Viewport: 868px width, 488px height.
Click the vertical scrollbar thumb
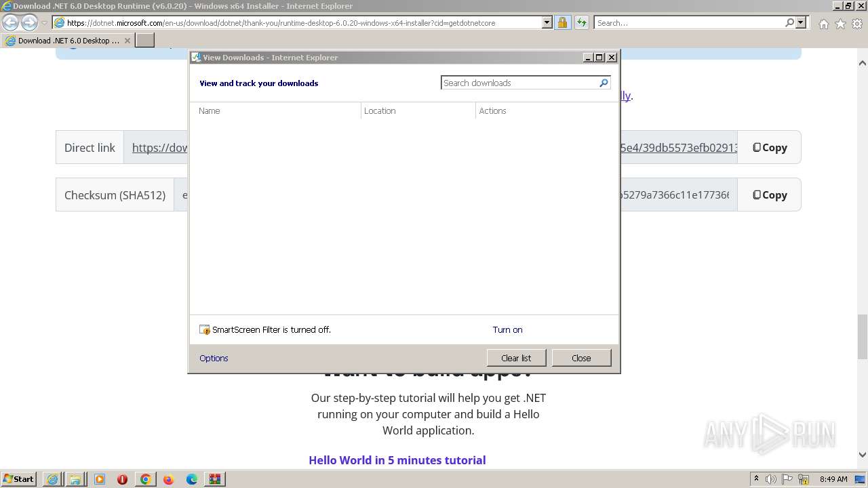[x=863, y=336]
